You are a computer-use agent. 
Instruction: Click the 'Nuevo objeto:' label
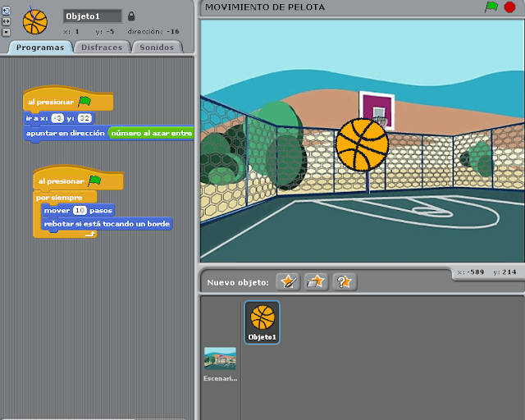click(238, 282)
